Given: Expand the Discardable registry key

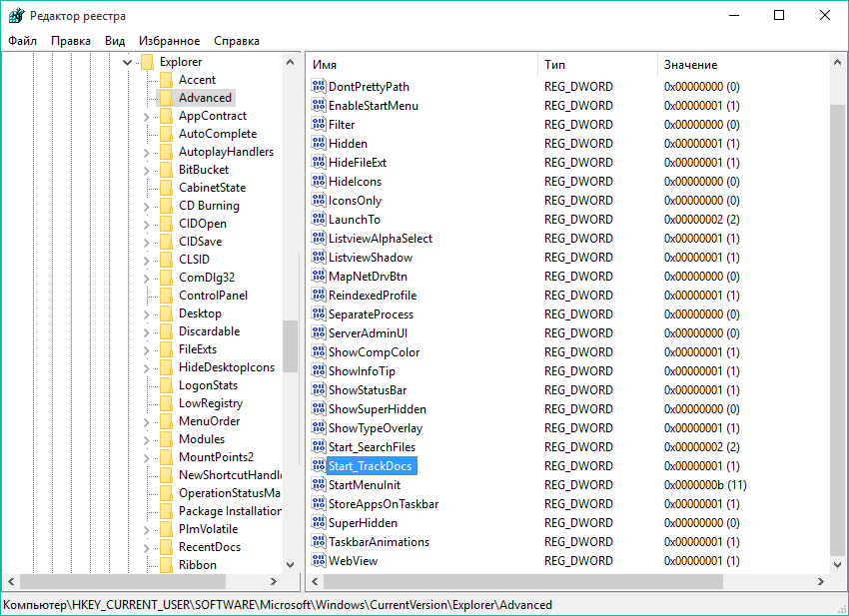Looking at the screenshot, I should tap(146, 331).
